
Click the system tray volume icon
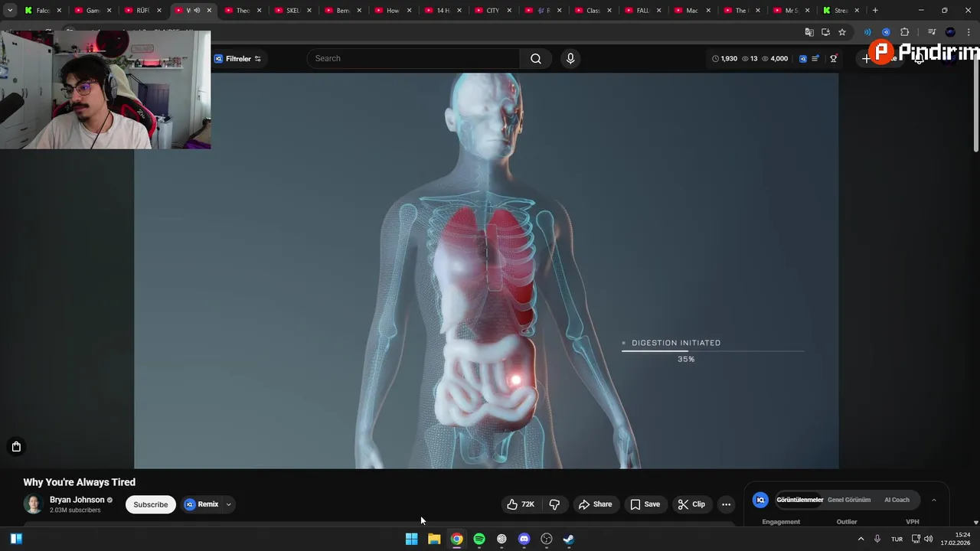click(x=929, y=539)
